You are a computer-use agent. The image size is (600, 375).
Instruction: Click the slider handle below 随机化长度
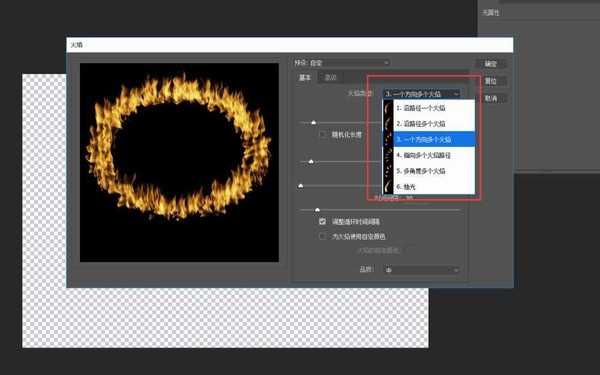point(311,162)
